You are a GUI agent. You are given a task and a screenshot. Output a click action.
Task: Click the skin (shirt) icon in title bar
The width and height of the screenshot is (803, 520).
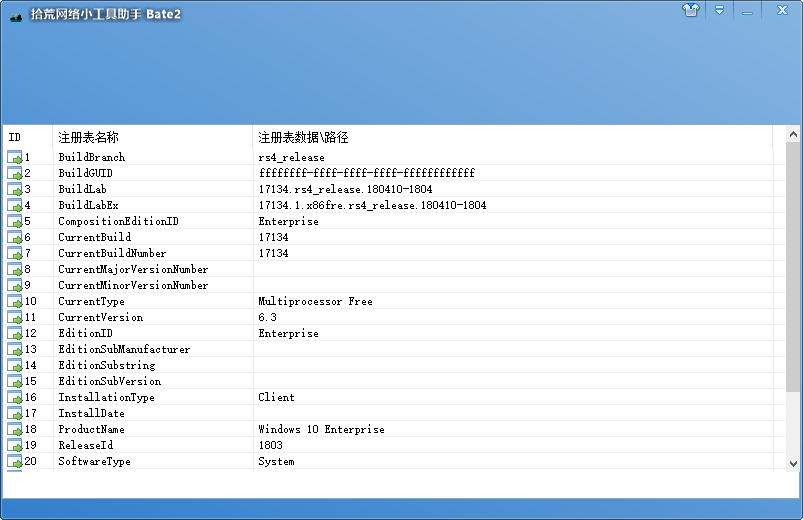tap(691, 10)
